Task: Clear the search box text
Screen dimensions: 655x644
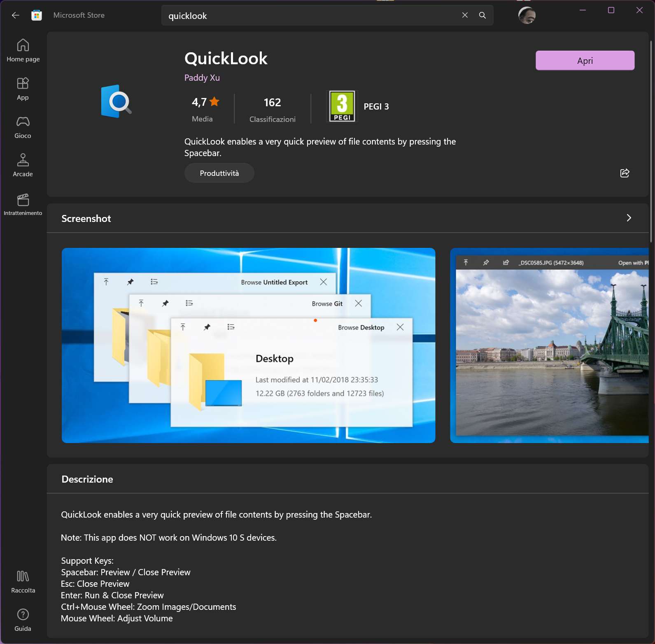Action: point(465,15)
